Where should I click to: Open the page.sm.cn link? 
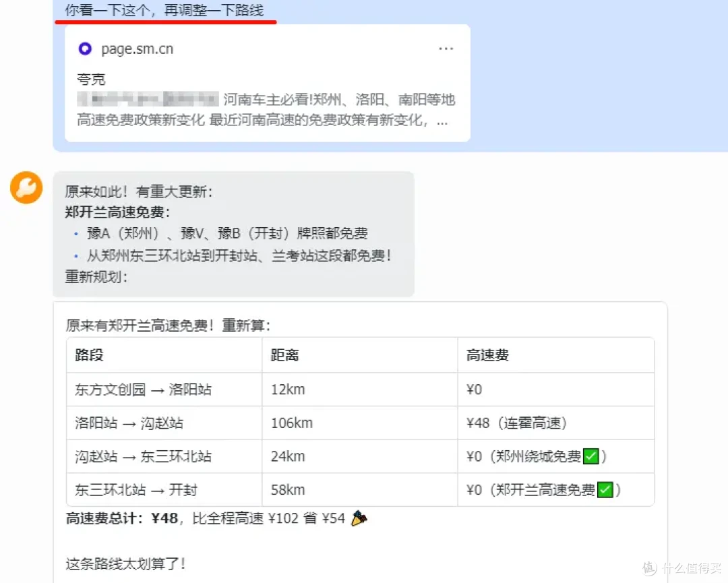tap(138, 49)
